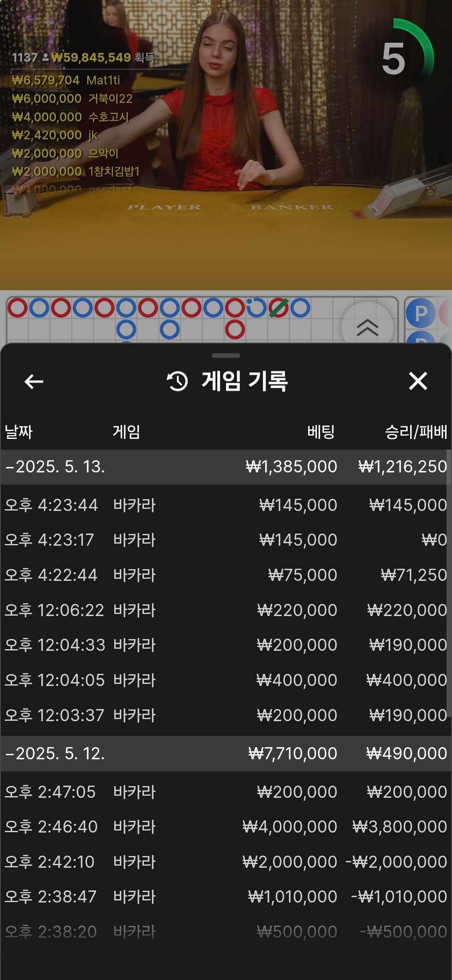This screenshot has height=980, width=452.
Task: Tap the ₩4,000,000 bet amount in history
Action: point(290,827)
